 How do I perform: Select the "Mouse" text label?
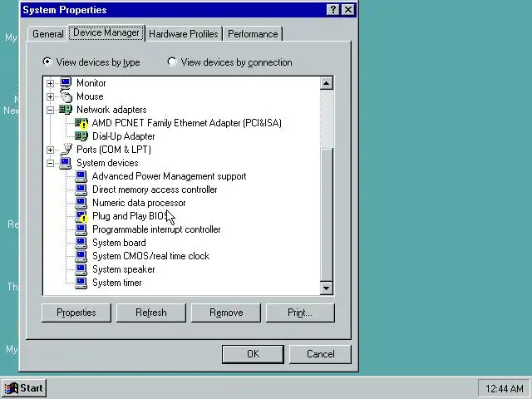click(90, 96)
